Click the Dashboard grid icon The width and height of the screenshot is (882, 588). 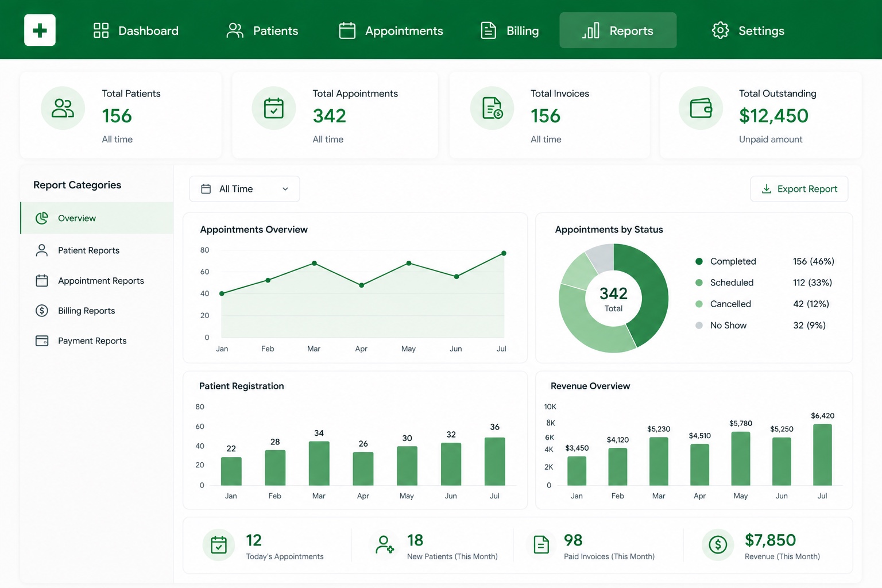tap(101, 30)
